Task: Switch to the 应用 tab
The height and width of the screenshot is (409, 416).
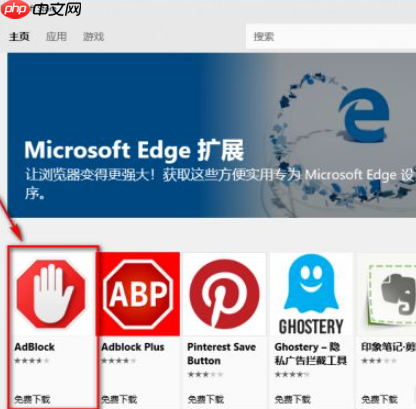Action: pos(56,36)
